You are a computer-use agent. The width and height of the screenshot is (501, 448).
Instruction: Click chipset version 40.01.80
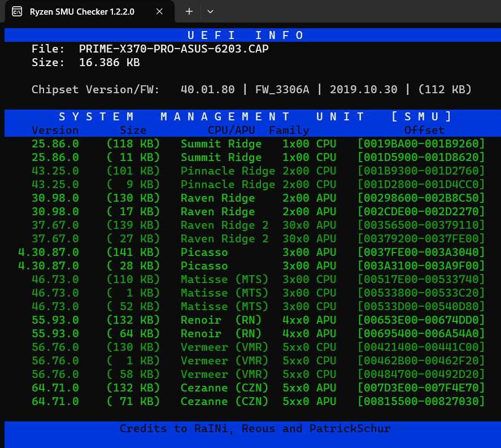coord(207,89)
